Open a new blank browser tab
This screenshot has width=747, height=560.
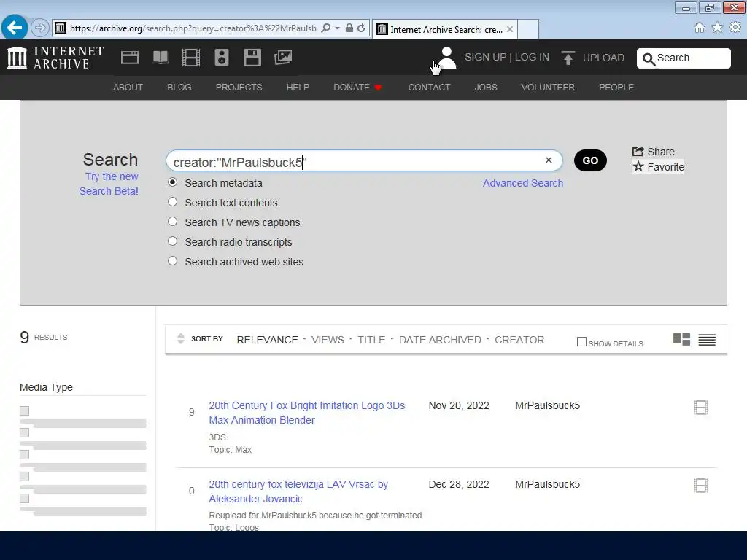[x=528, y=29]
